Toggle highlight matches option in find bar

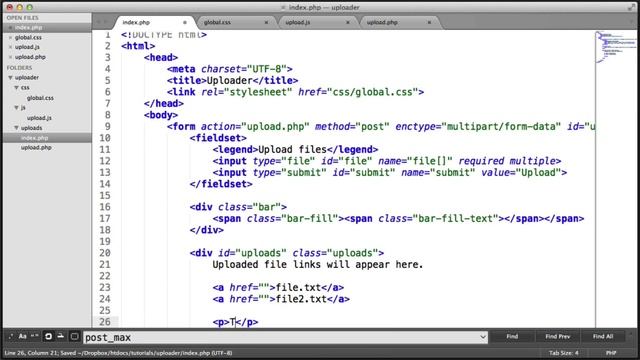(74, 336)
